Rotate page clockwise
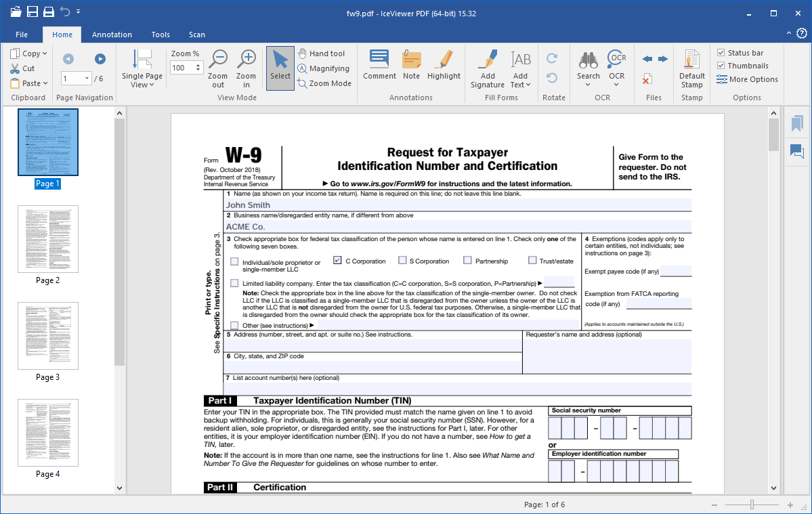The width and height of the screenshot is (812, 514). tap(552, 58)
